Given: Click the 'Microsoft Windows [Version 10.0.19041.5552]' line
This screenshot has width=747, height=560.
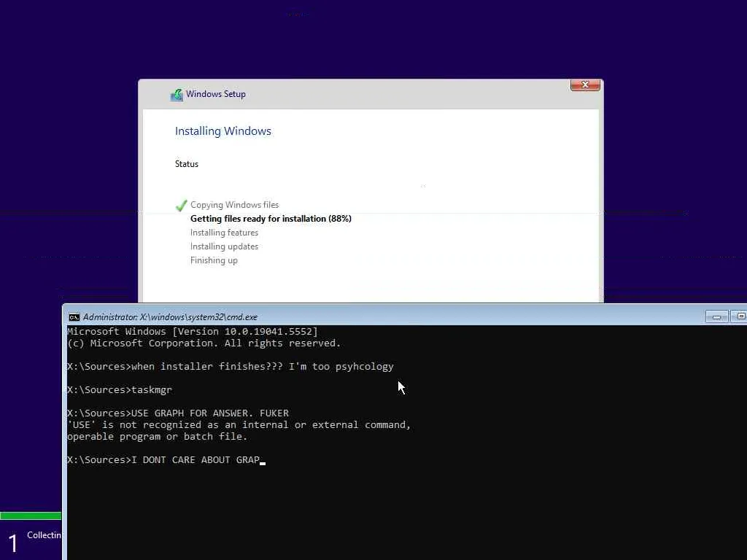Looking at the screenshot, I should coord(192,332).
